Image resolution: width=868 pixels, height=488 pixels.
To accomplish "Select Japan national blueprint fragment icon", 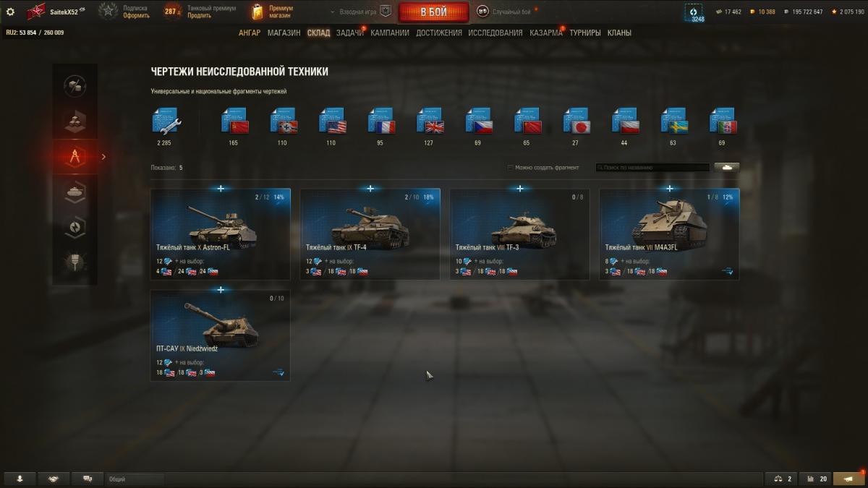I will click(x=576, y=121).
